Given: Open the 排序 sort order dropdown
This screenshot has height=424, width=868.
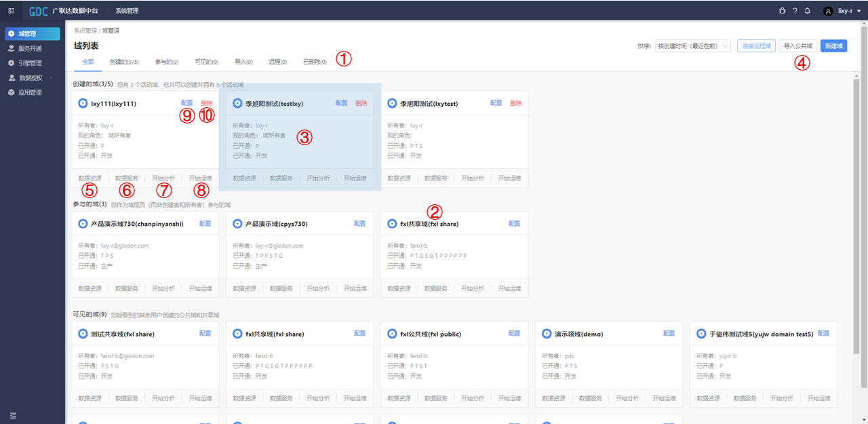Looking at the screenshot, I should click(x=692, y=46).
